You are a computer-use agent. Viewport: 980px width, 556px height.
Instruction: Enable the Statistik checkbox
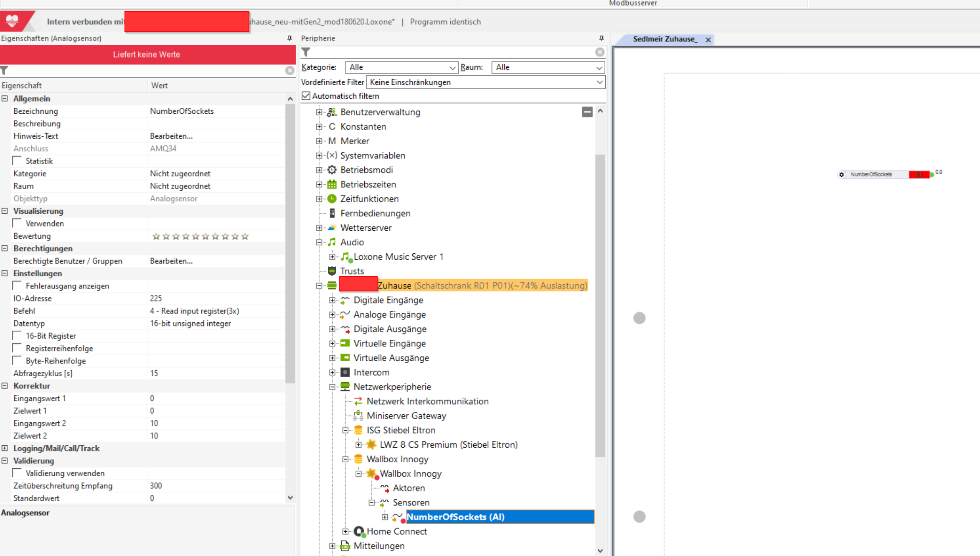(18, 161)
